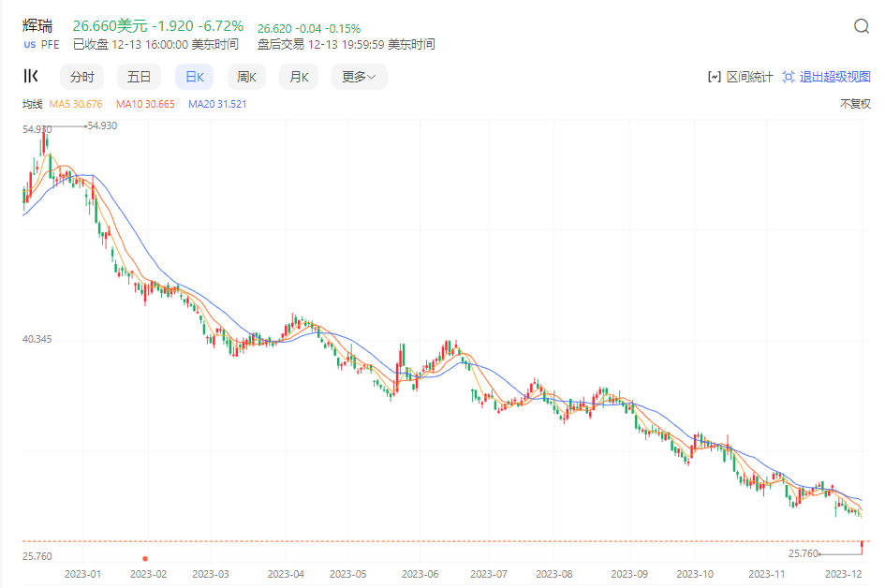The width and height of the screenshot is (885, 588).
Task: Click the US market badge icon
Action: coord(29,44)
